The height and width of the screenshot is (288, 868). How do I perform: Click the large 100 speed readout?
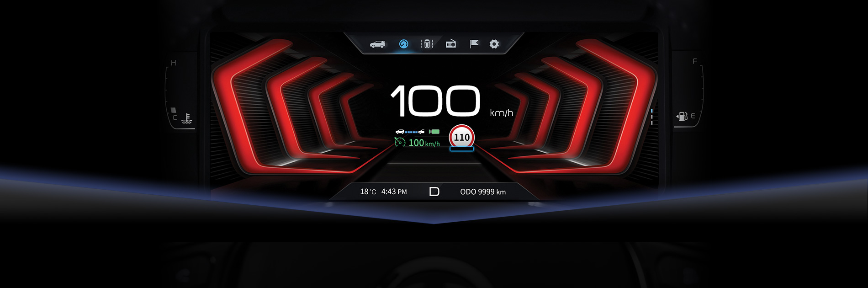[435, 101]
